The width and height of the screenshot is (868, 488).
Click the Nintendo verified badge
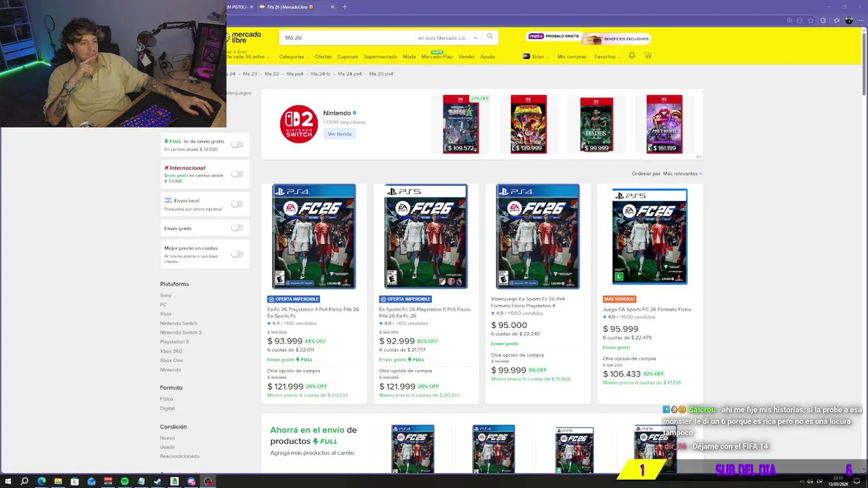click(355, 113)
